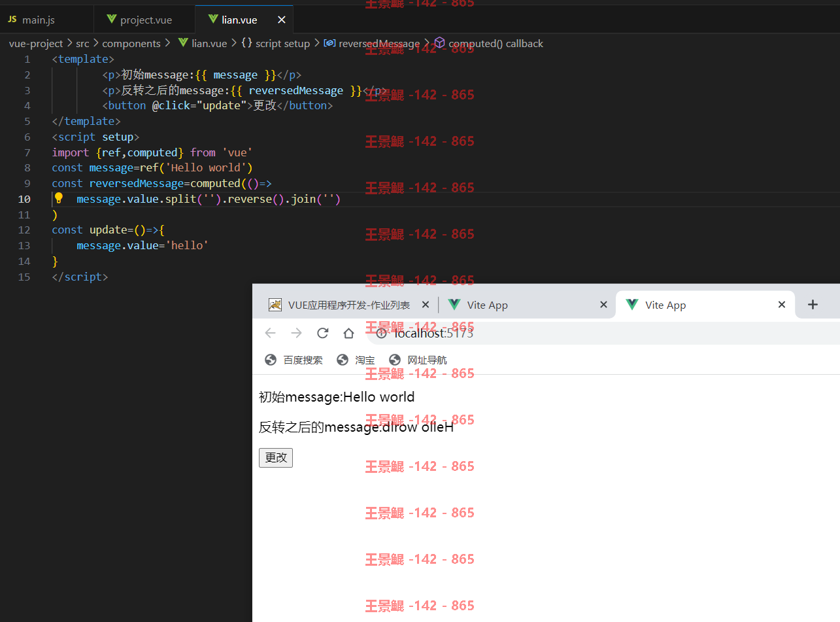Click '初始message:Hello world' page text

(337, 397)
